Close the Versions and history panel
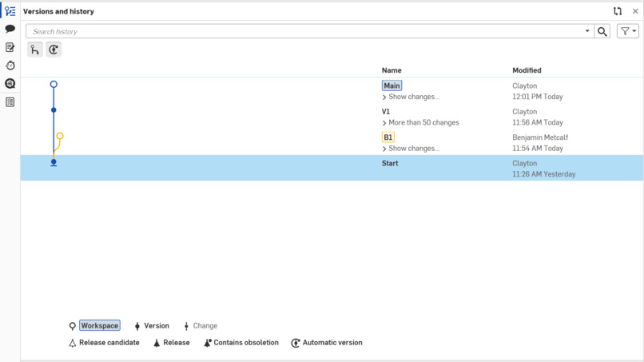644x362 pixels. pyautogui.click(x=635, y=11)
